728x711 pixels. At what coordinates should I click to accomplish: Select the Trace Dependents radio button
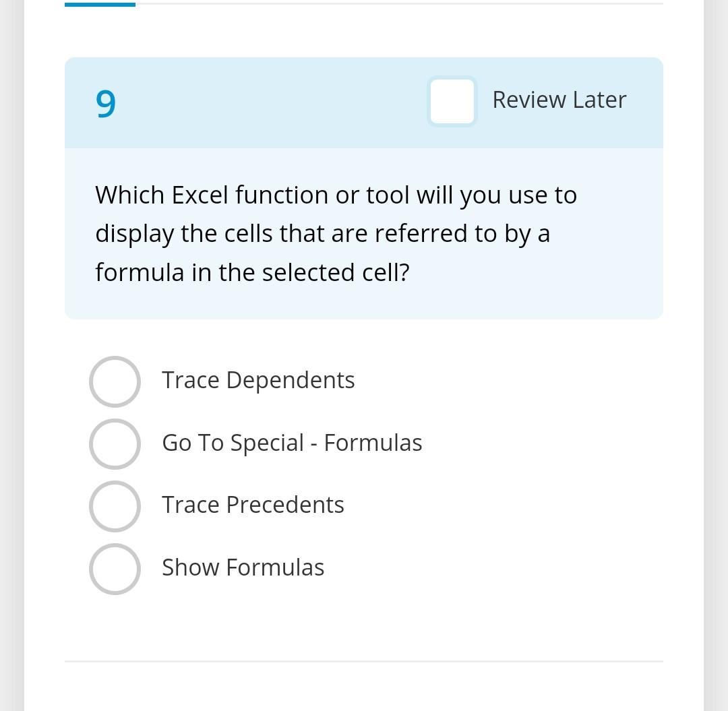115,381
